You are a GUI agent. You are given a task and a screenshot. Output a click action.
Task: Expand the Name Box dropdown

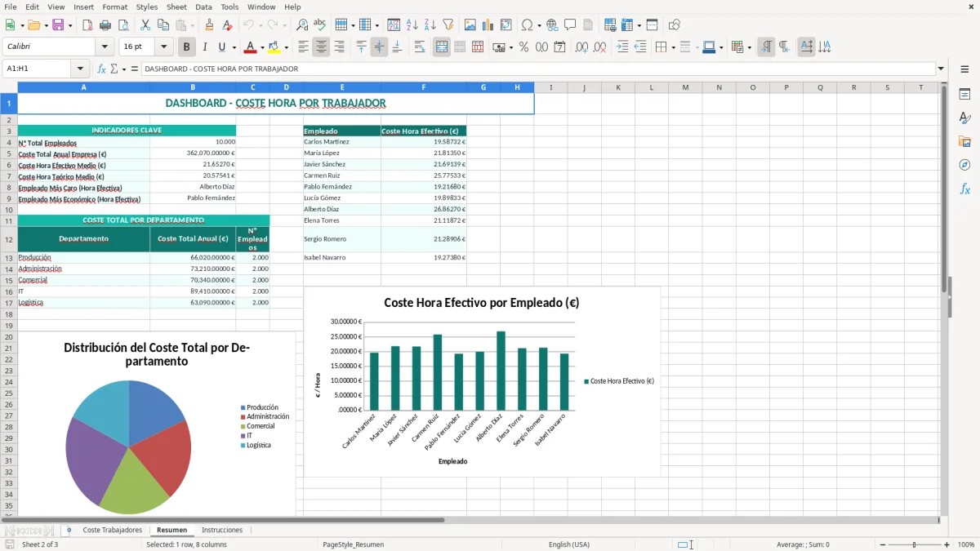point(80,69)
